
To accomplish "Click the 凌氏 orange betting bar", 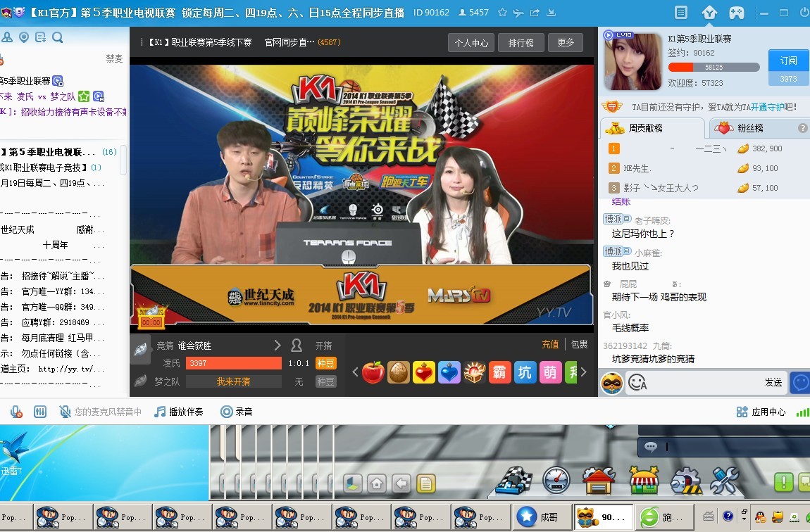I will (234, 363).
